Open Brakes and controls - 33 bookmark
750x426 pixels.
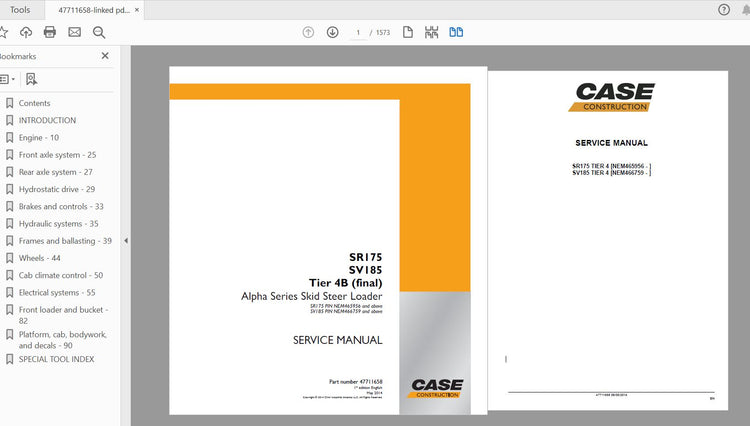[61, 206]
